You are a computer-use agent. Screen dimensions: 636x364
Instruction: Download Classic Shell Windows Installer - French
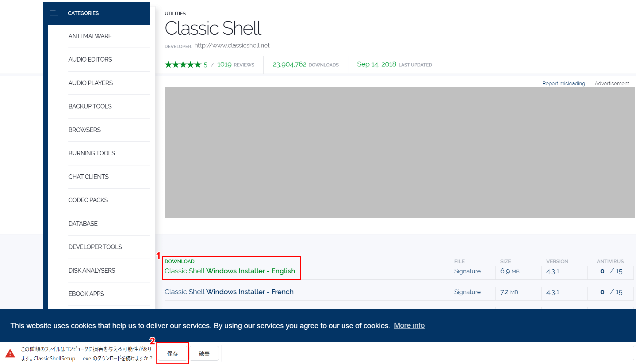click(229, 292)
